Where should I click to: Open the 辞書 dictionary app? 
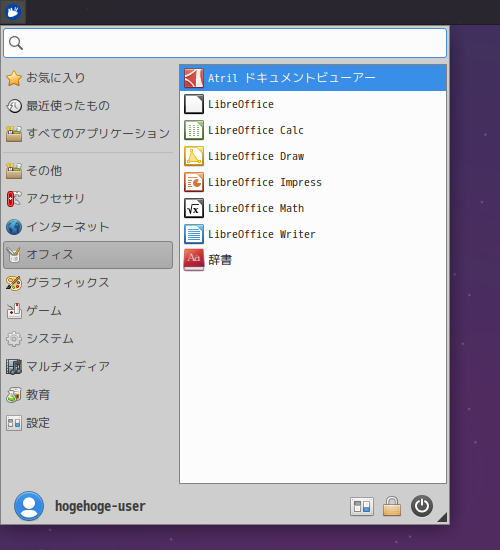(x=313, y=260)
